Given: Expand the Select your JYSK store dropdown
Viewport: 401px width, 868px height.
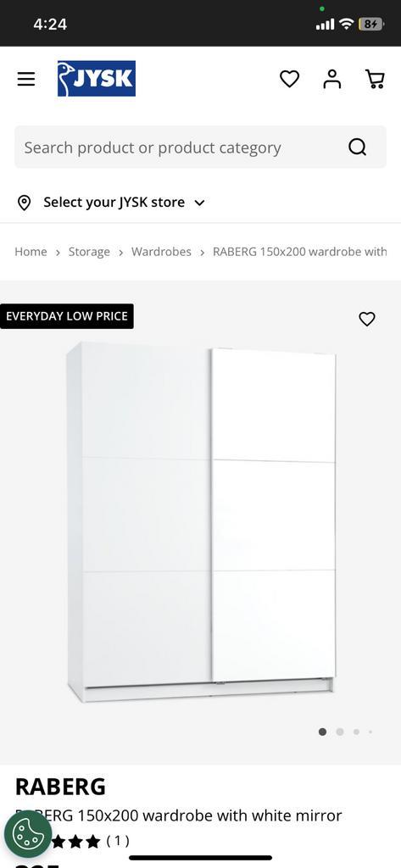Looking at the screenshot, I should [x=124, y=203].
